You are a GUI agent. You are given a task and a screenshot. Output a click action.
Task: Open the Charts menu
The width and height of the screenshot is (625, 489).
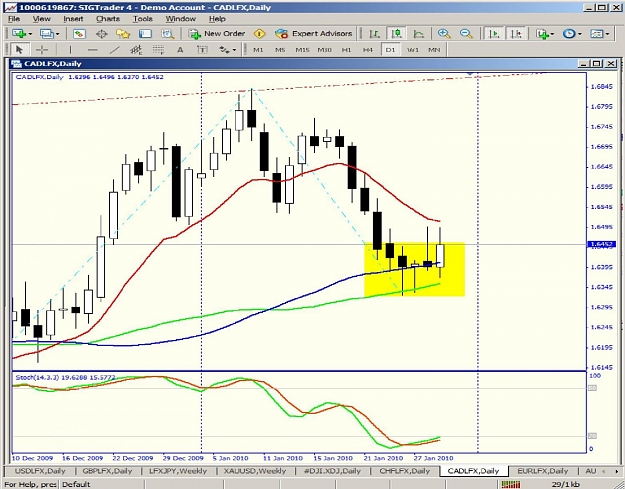[108, 19]
